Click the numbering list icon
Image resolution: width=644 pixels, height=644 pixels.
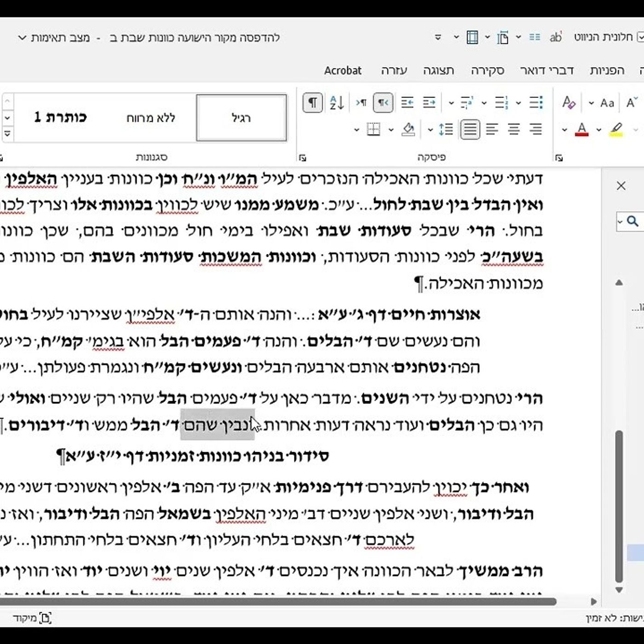501,102
